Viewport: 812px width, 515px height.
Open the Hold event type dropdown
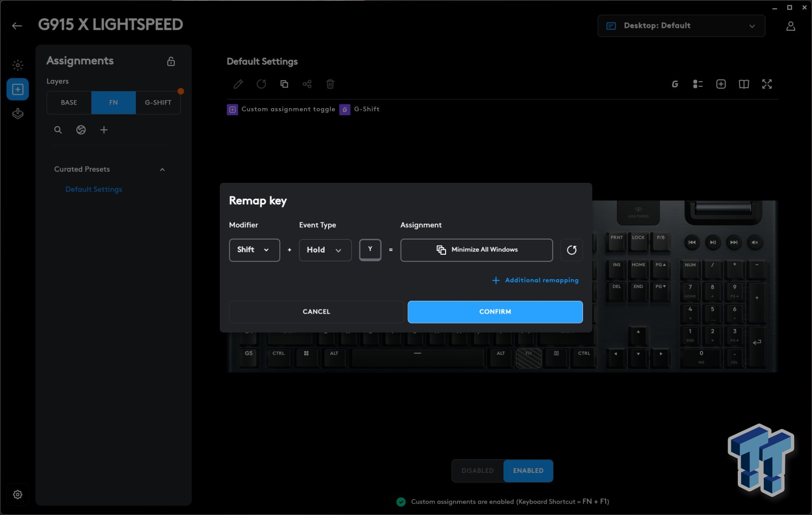pyautogui.click(x=325, y=250)
